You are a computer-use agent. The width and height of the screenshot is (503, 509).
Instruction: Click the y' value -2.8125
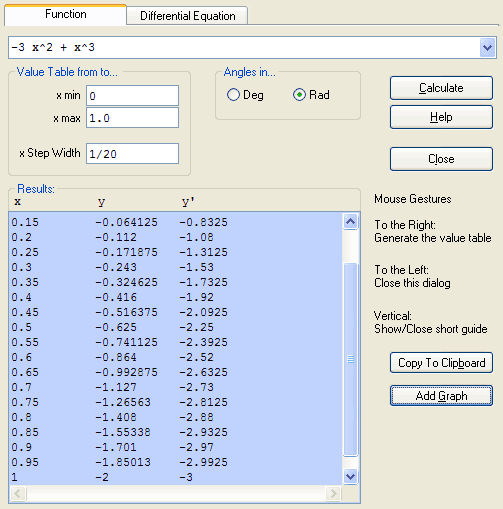pyautogui.click(x=203, y=402)
